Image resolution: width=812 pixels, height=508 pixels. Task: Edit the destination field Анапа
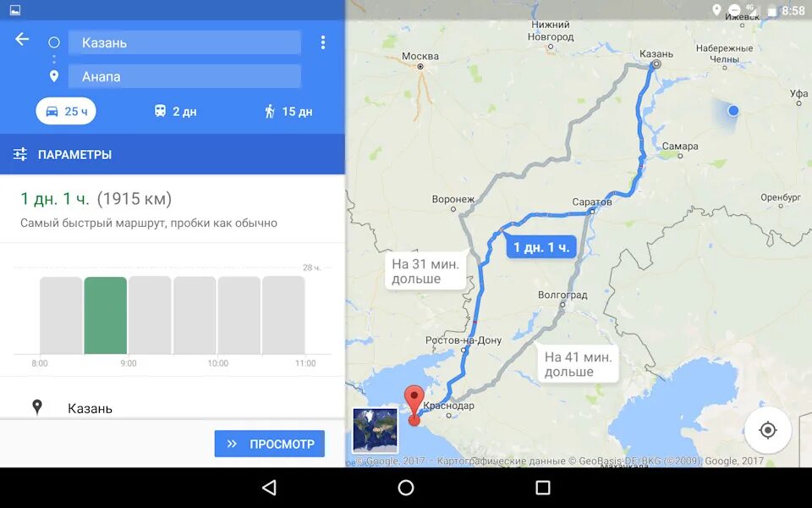point(185,76)
